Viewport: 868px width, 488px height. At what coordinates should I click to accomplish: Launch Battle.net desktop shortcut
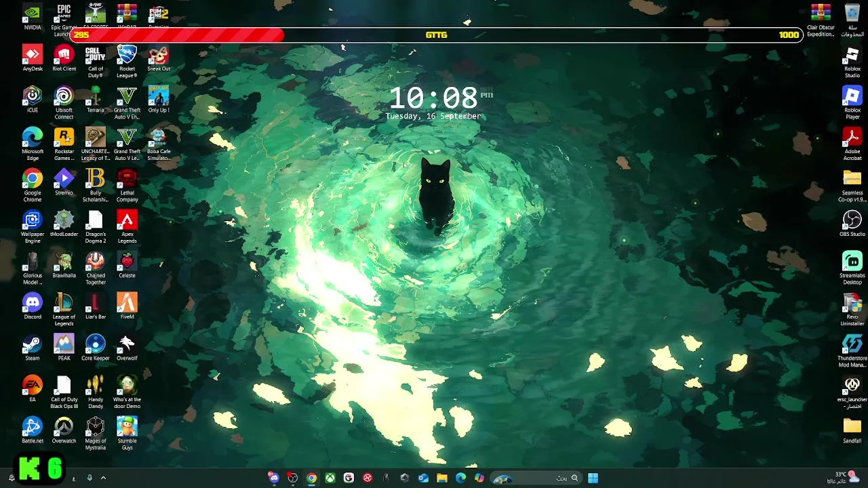[32, 430]
